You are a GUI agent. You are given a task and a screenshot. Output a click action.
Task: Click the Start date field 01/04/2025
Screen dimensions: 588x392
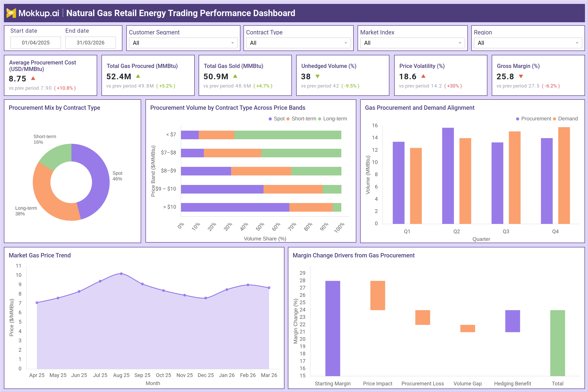(36, 43)
